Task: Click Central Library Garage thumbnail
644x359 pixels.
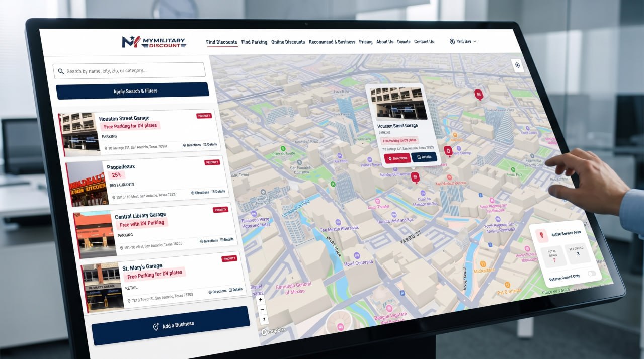Action: [96, 235]
